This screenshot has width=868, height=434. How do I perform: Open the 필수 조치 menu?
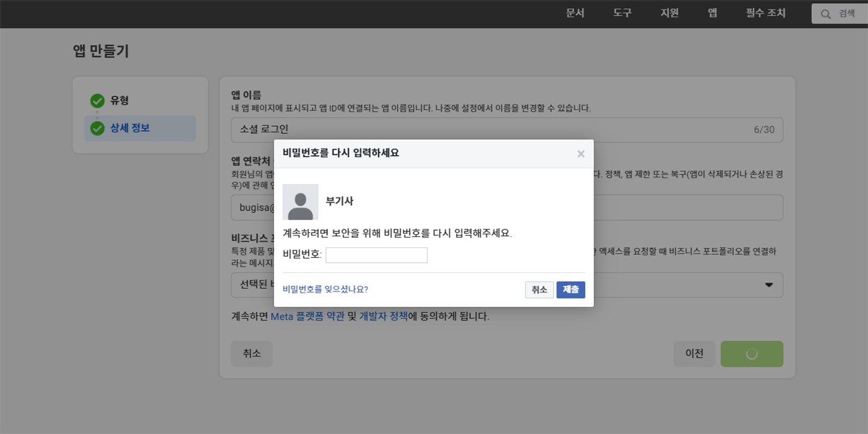765,13
